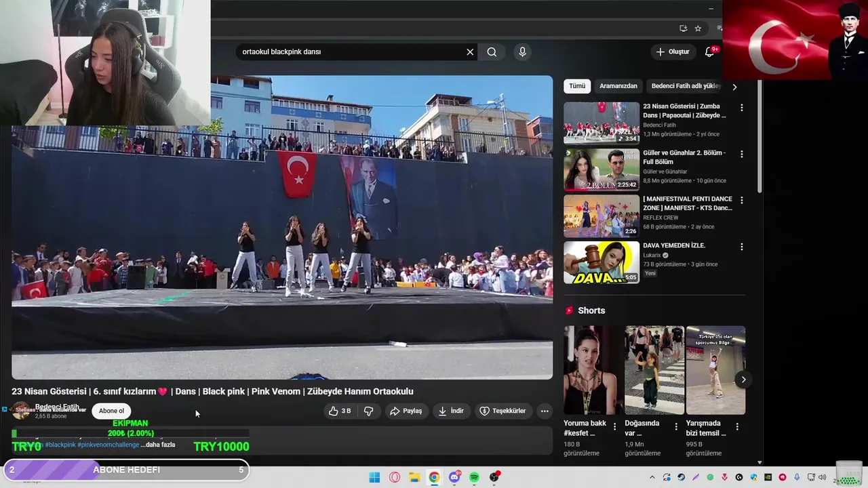
Task: Open the 'Yarışmada bizi temsil' short
Action: coord(715,370)
